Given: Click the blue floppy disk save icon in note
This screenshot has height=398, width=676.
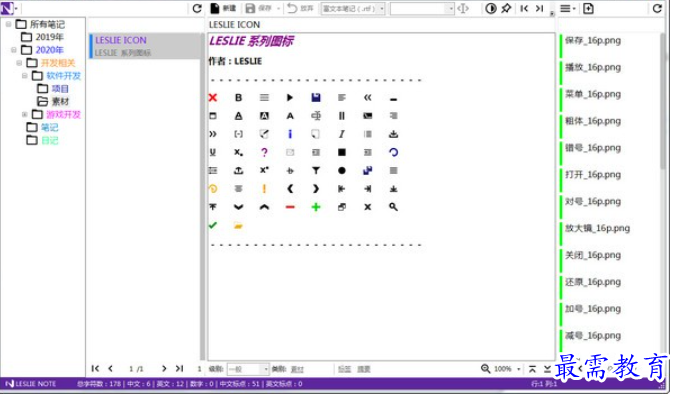Looking at the screenshot, I should click(316, 98).
